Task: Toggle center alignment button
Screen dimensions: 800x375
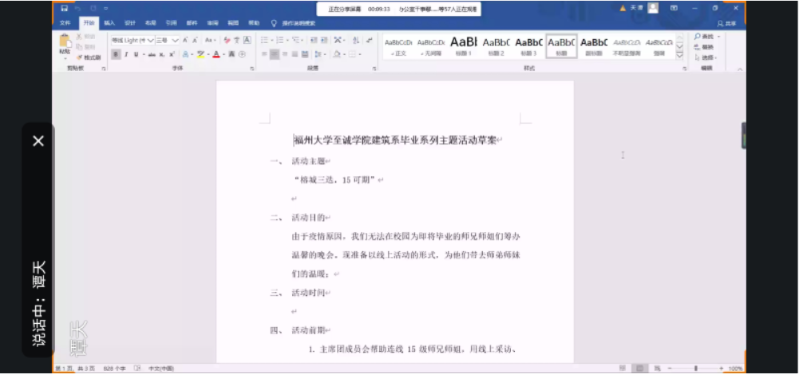Action: coord(274,55)
